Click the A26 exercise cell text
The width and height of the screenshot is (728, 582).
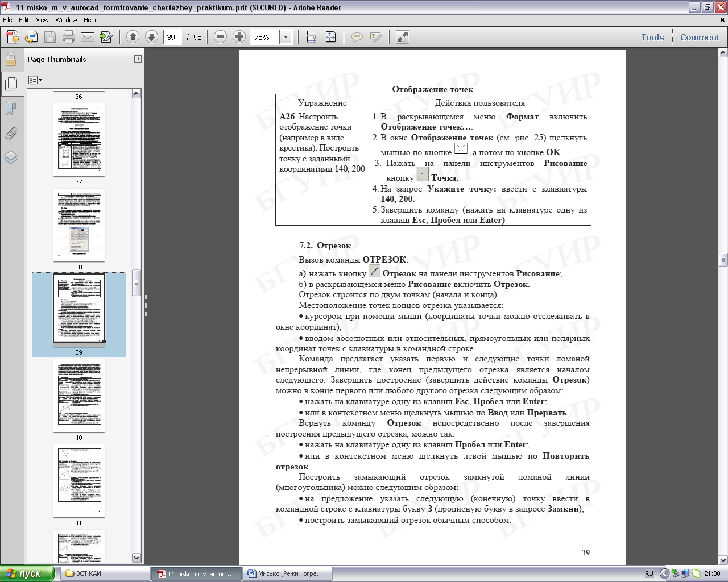pyautogui.click(x=322, y=143)
